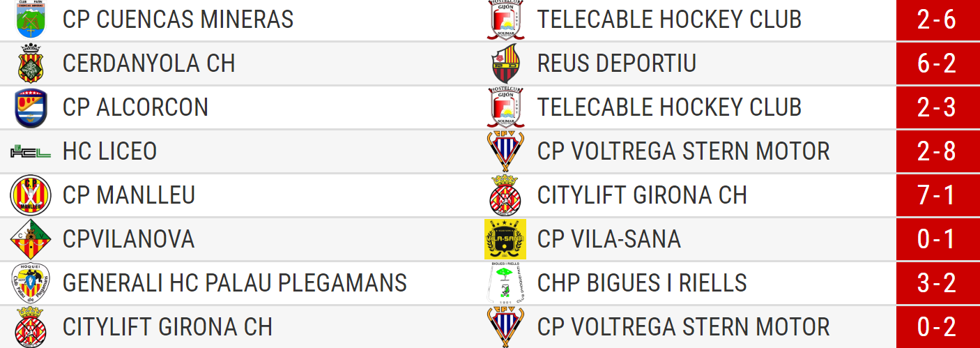The width and height of the screenshot is (980, 348).
Task: Click the CP Vila-Sana yellow logo
Action: (x=505, y=239)
